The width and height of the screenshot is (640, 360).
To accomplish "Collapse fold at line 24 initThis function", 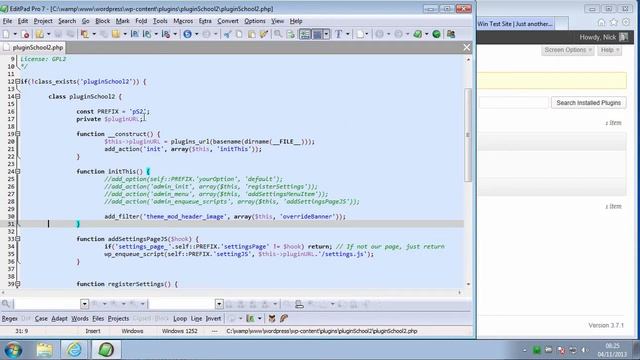I will (x=18, y=171).
